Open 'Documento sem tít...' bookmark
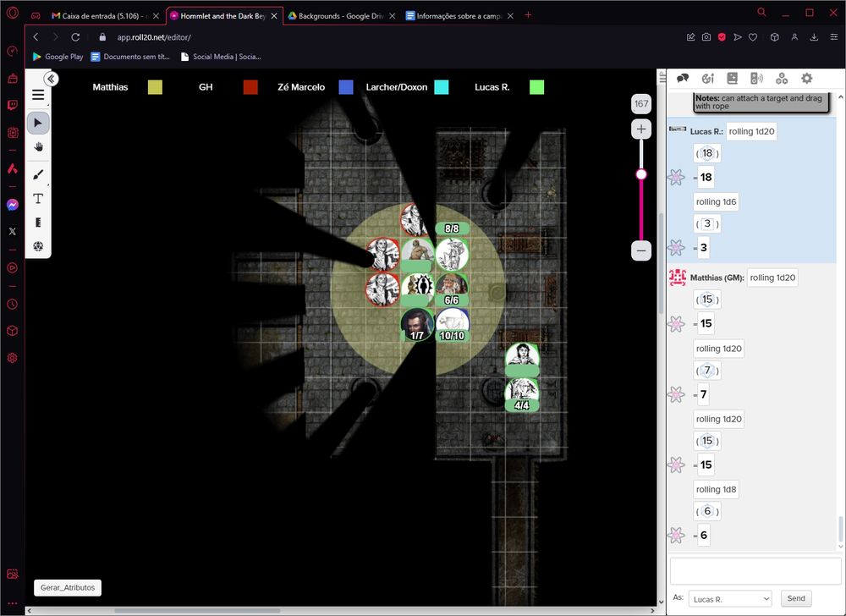This screenshot has height=616, width=846. (130, 57)
